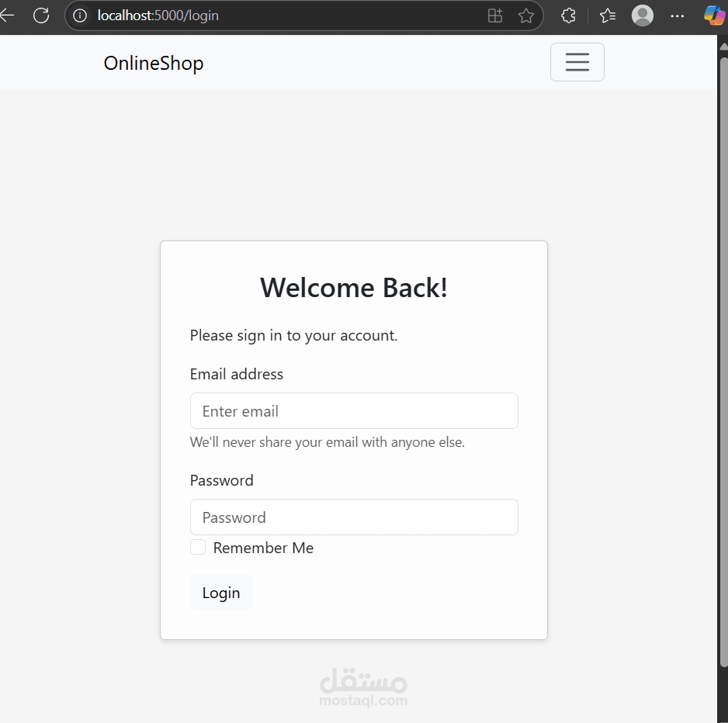This screenshot has height=723, width=728.
Task: Submit the form with the Login button
Action: coord(221,593)
